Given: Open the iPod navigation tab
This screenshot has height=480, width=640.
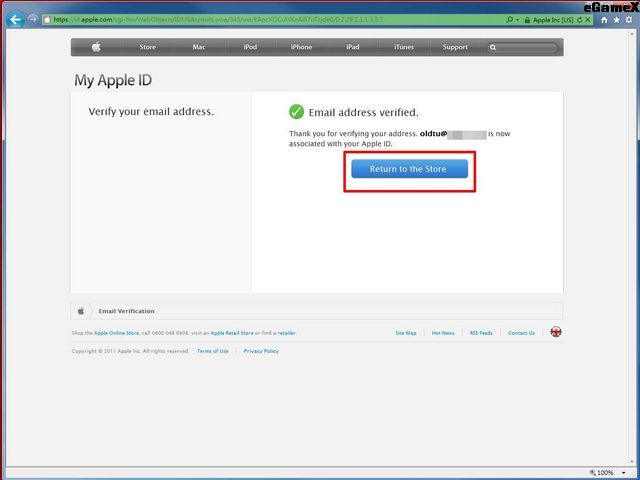Looking at the screenshot, I should coord(250,47).
